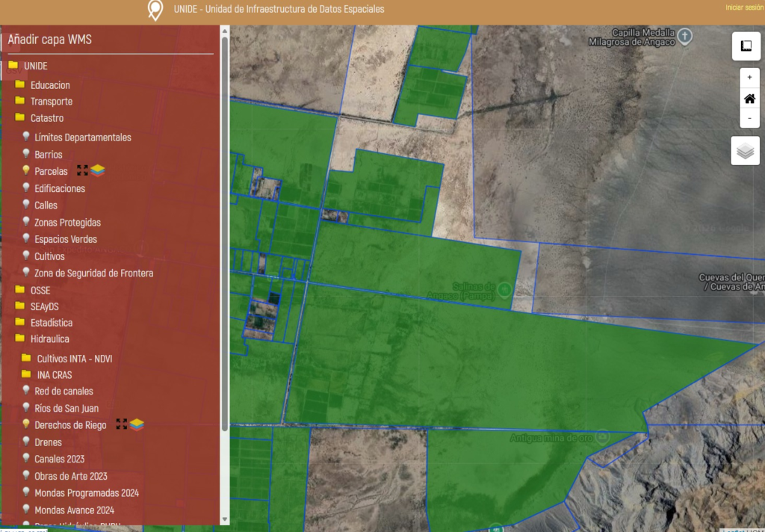Click the Iniciar sesión link

(x=744, y=7)
